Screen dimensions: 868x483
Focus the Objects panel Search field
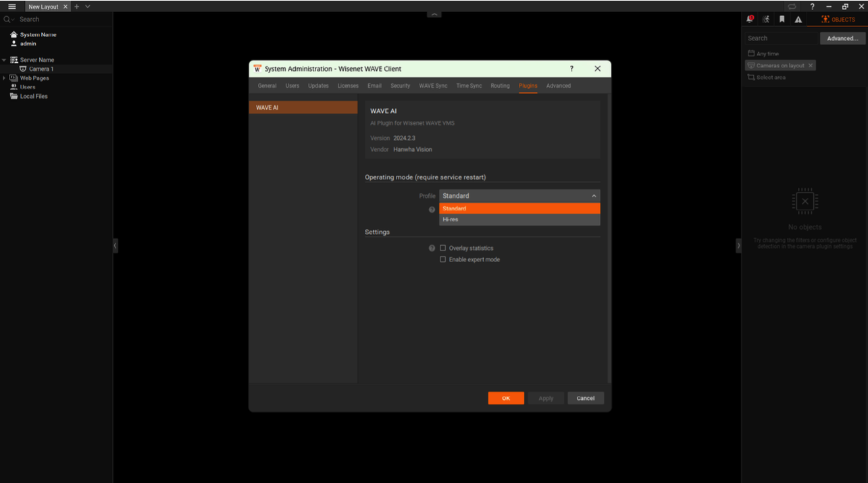pos(781,39)
